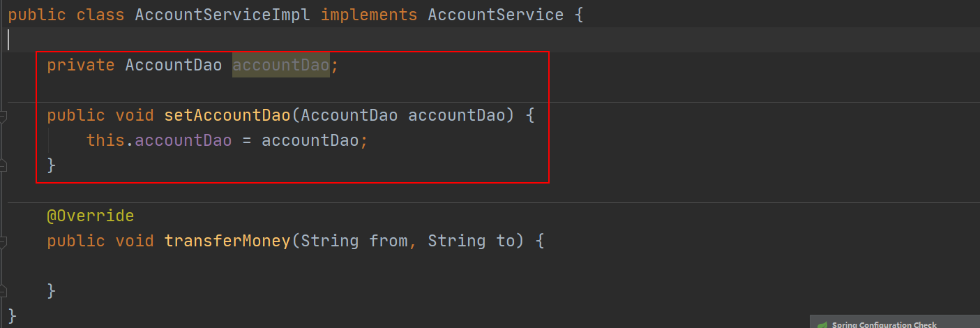
Task: Click the @Override annotation
Action: [x=90, y=216]
